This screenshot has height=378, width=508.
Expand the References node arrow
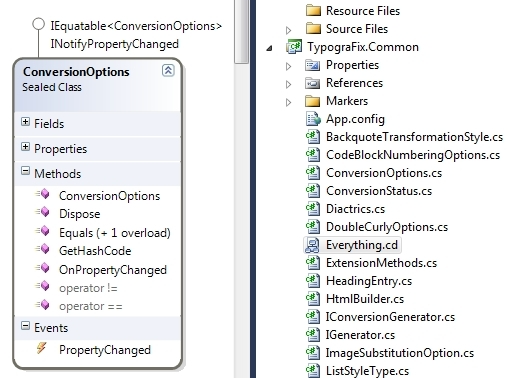[289, 84]
